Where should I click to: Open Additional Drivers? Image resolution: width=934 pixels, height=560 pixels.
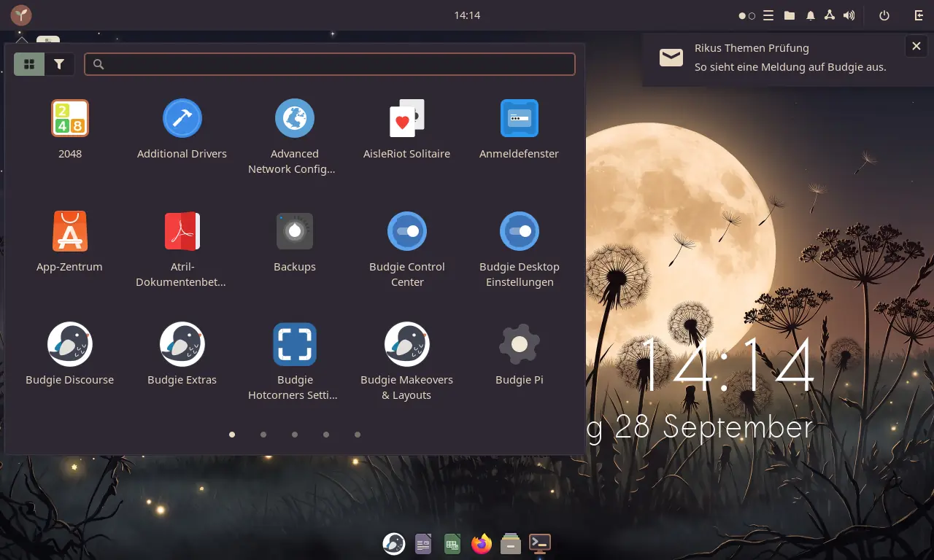182,129
